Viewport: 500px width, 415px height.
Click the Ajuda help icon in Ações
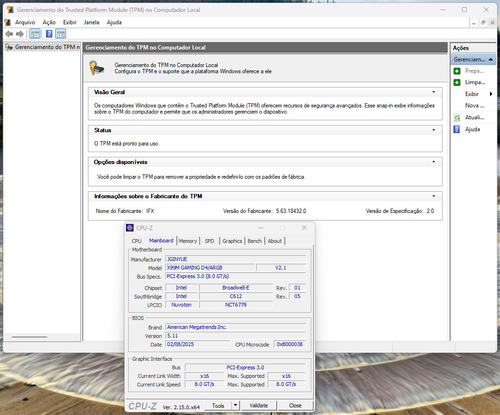[457, 129]
